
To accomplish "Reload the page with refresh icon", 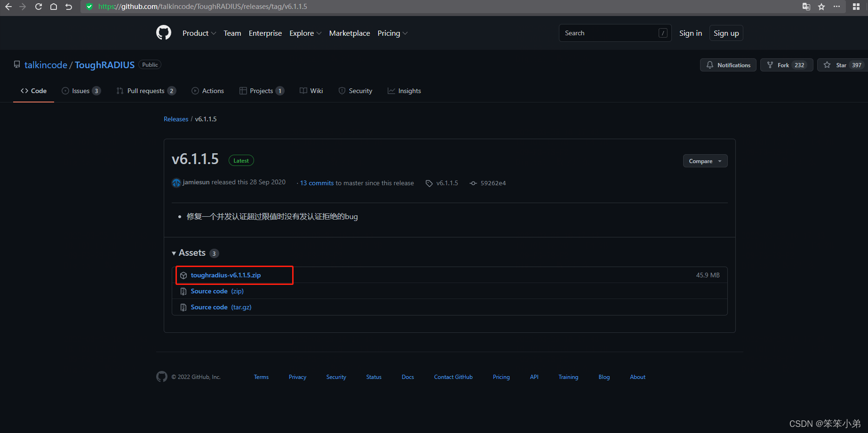I will click(39, 7).
